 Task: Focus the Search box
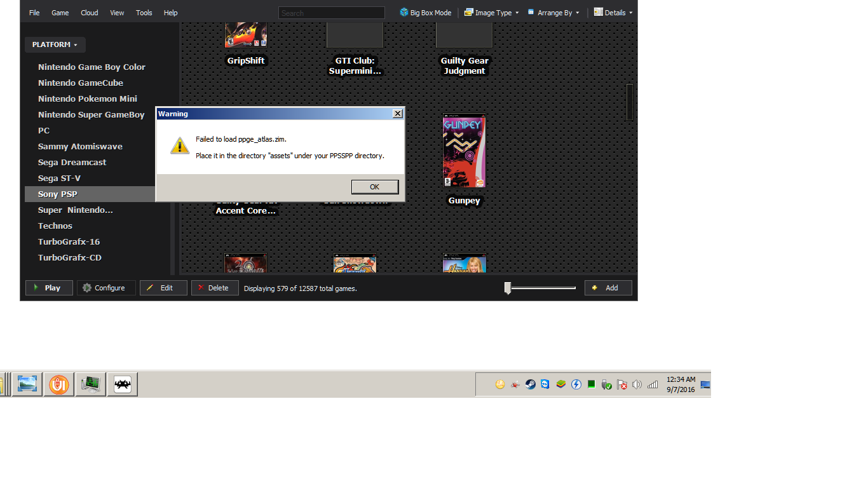click(x=332, y=13)
